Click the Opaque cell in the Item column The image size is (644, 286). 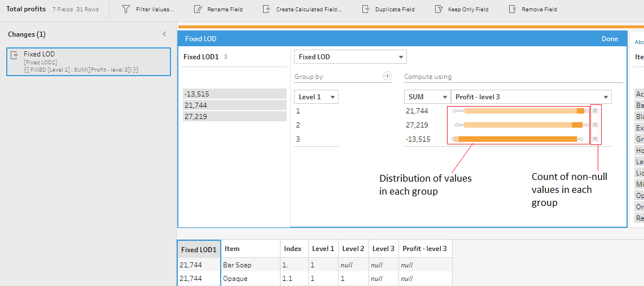(x=251, y=279)
